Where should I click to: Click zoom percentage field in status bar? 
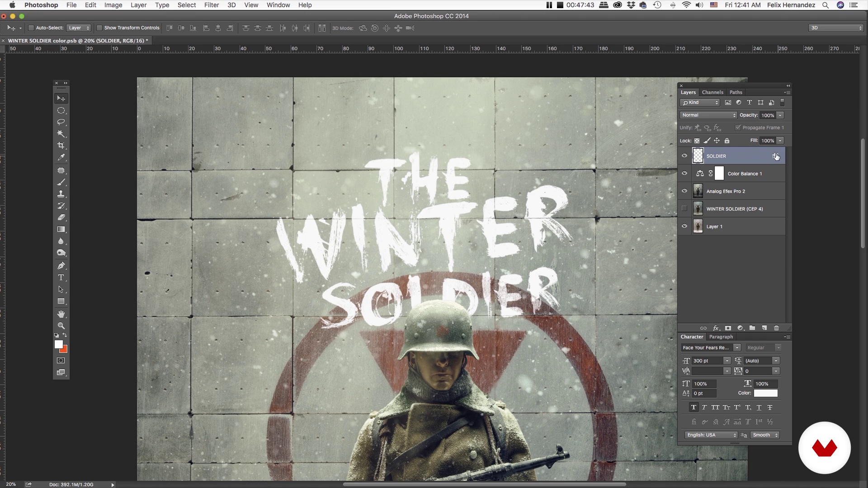11,484
